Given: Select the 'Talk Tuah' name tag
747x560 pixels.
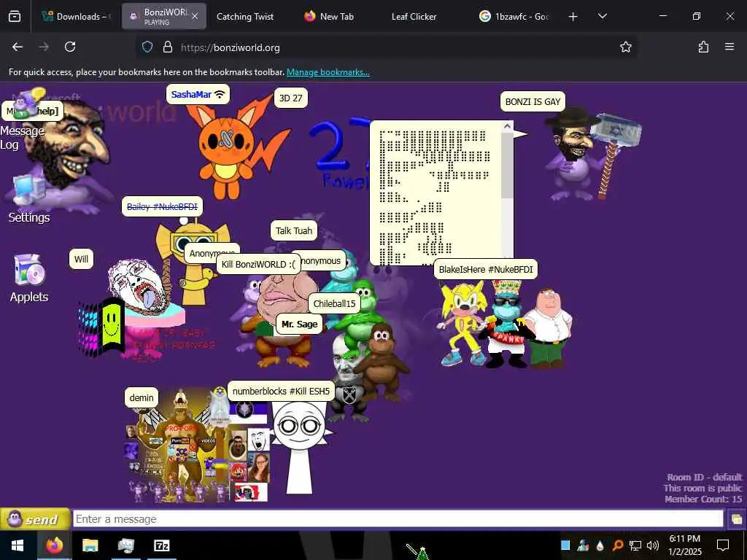Looking at the screenshot, I should 293,231.
